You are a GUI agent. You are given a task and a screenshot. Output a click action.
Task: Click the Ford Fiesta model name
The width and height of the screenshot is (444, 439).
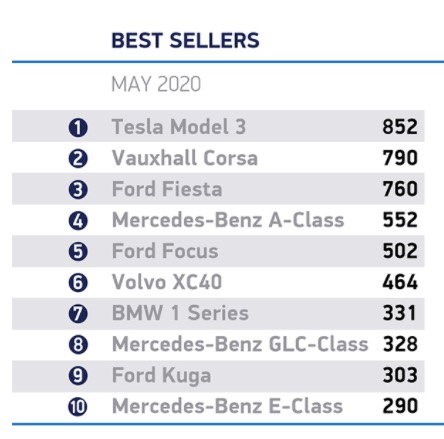[x=167, y=189]
